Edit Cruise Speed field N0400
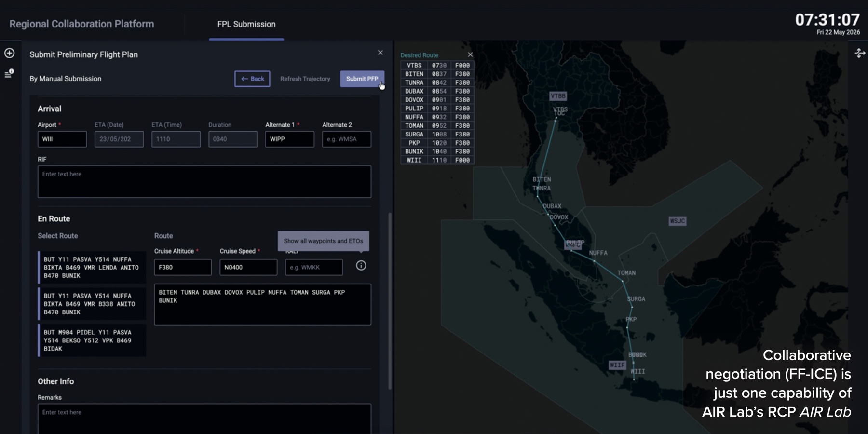 coord(248,267)
